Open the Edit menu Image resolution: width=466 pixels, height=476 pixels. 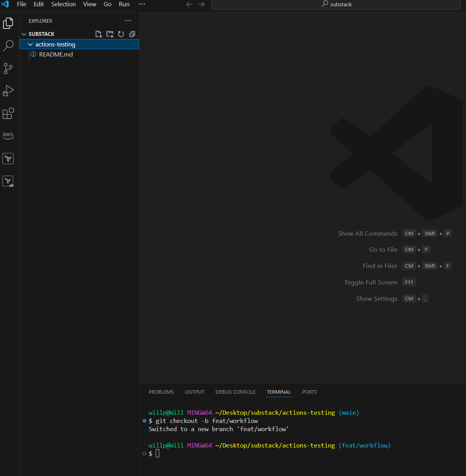(39, 4)
